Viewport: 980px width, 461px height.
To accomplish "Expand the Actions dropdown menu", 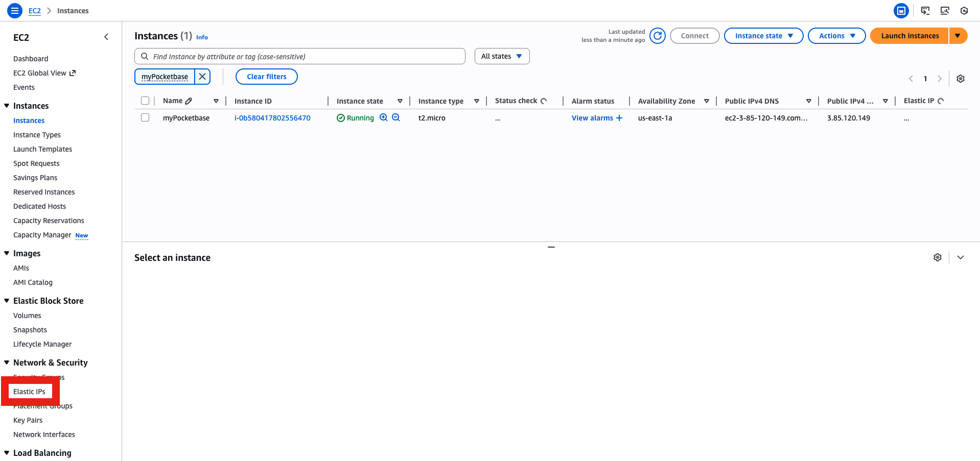I will pos(836,36).
